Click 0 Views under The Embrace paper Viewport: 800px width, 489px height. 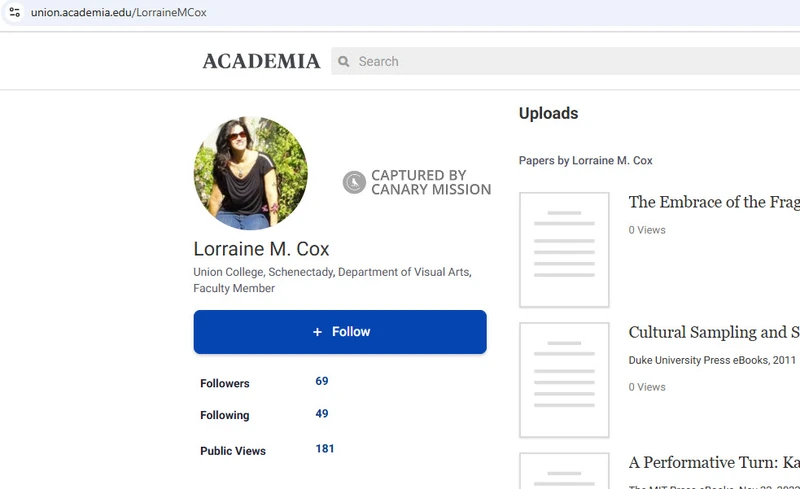647,230
